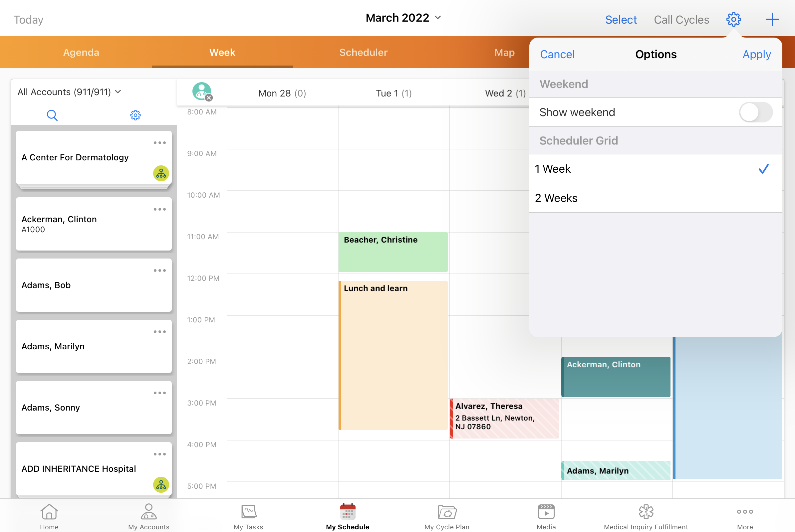Switch to the Agenda tab
Image resolution: width=795 pixels, height=532 pixels.
pos(81,53)
